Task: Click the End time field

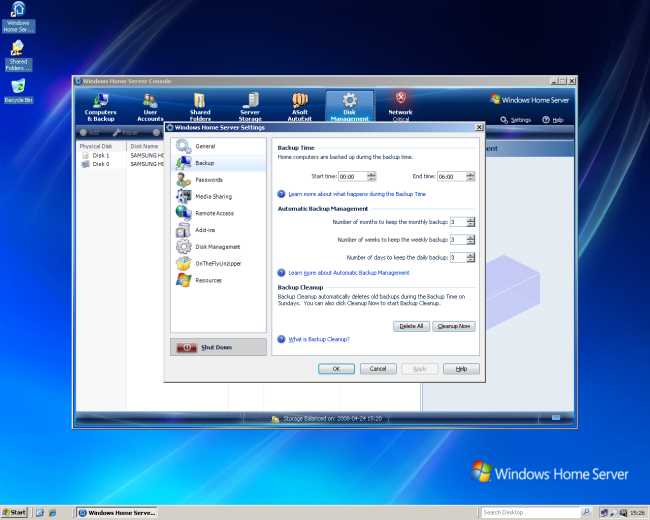Action: pos(451,177)
